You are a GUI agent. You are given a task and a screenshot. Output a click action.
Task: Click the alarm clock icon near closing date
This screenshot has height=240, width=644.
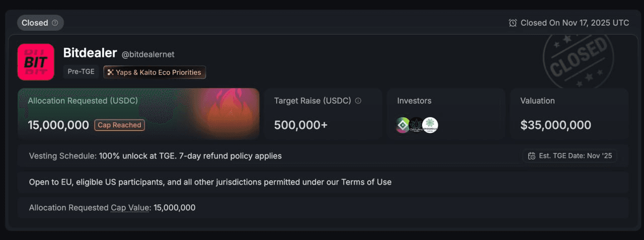coord(513,23)
